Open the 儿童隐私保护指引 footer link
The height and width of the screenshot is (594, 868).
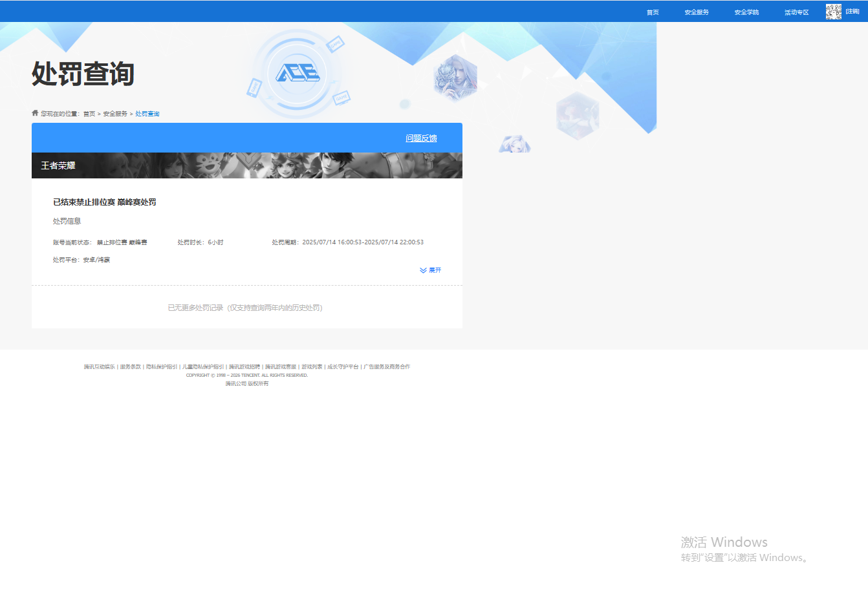click(x=202, y=367)
